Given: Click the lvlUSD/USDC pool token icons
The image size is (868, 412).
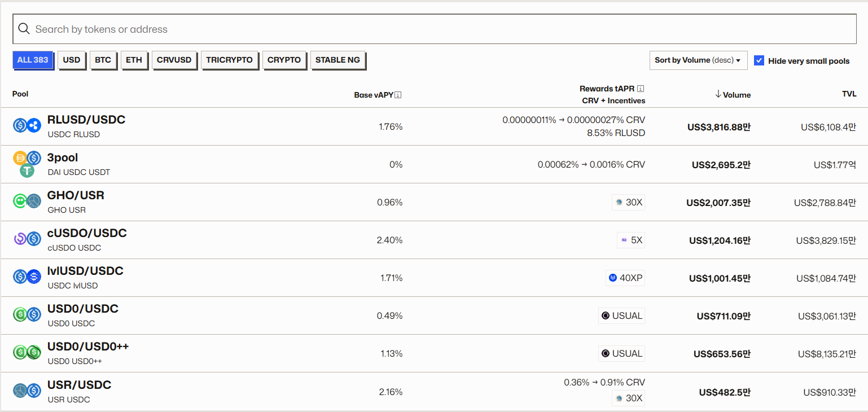Looking at the screenshot, I should pyautogui.click(x=27, y=277).
